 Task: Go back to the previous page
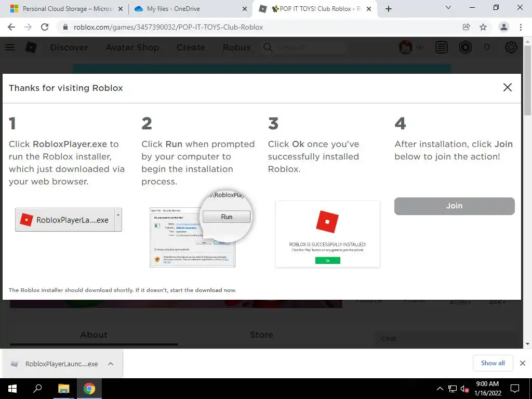point(11,27)
